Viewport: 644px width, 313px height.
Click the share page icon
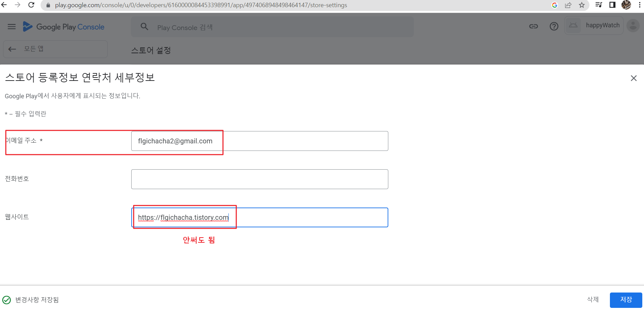tap(568, 5)
